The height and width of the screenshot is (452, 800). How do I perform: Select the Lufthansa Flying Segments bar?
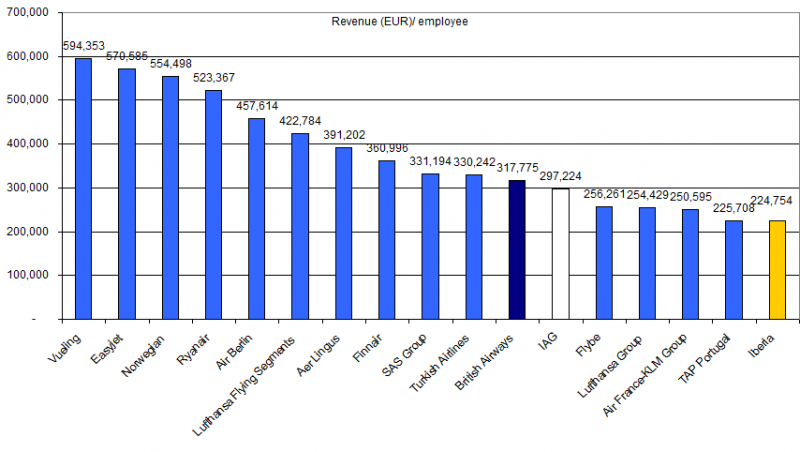coord(300,227)
